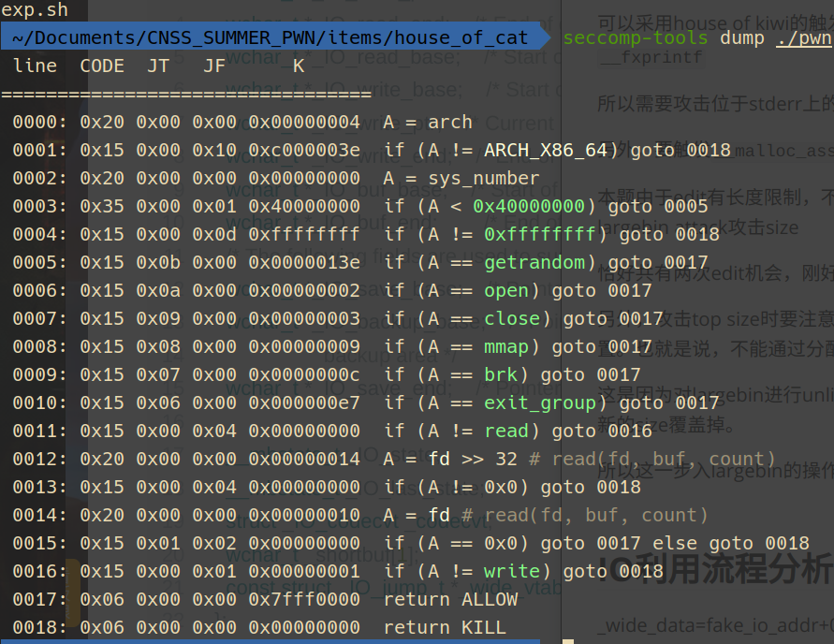834x644 pixels.
Task: Click the 0x7fff0000 value on line 0017
Action: (304, 600)
